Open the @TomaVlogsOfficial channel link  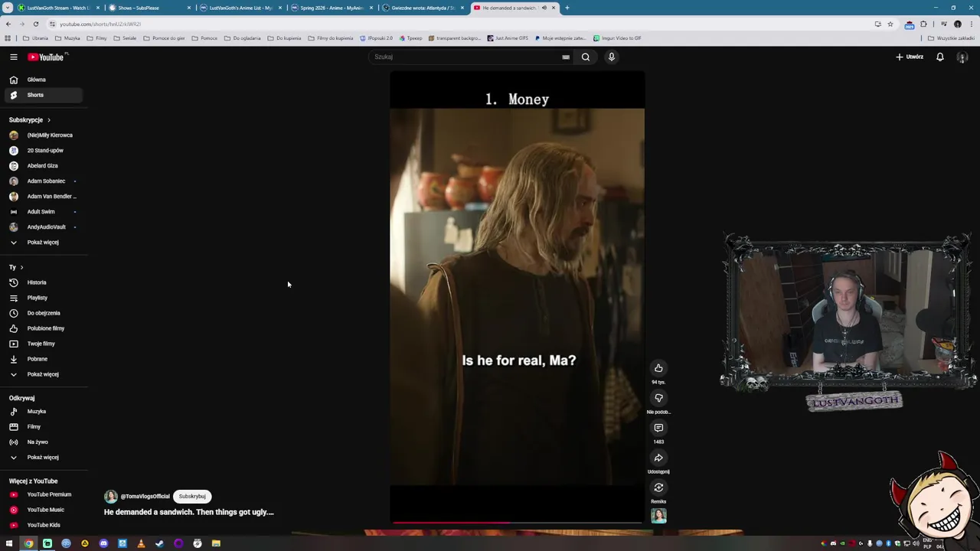[x=145, y=497]
